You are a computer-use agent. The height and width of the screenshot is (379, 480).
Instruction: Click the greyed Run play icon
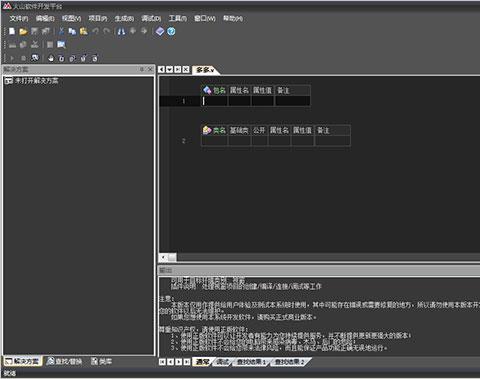tap(12, 58)
